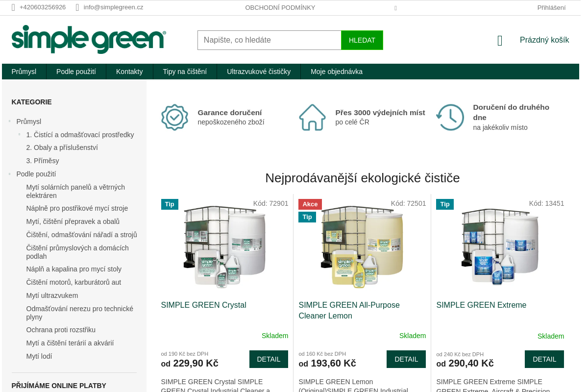
Task: Click the house pickup points icon
Action: (312, 117)
